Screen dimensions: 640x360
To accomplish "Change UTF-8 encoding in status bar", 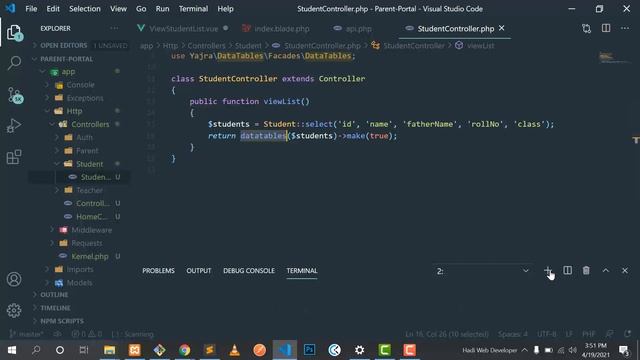I will 546,334.
